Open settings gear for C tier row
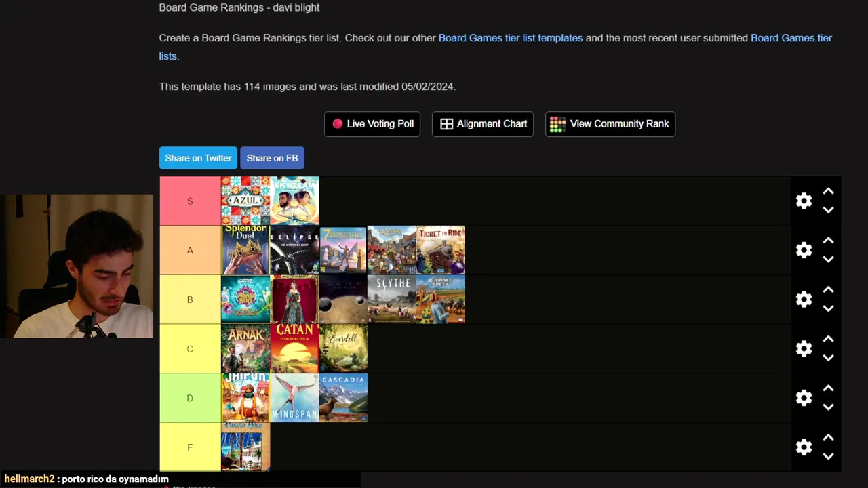This screenshot has height=488, width=868. click(x=804, y=348)
